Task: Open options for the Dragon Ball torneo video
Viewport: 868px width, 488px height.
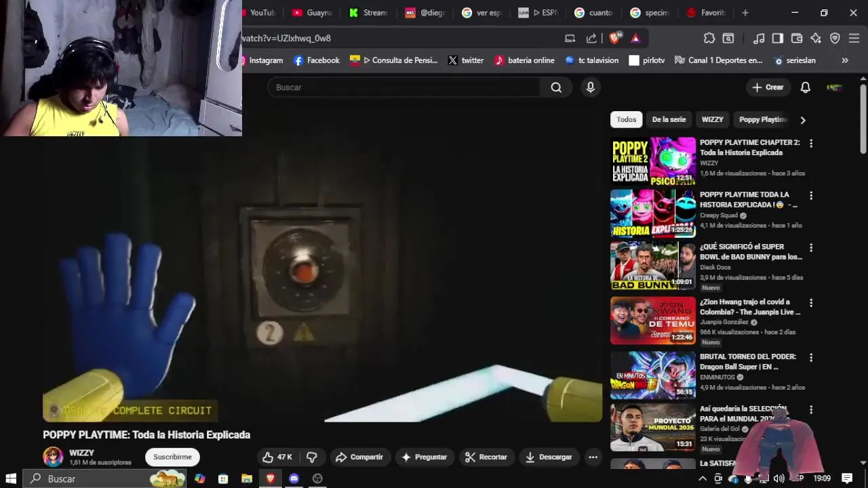Action: coord(811,358)
